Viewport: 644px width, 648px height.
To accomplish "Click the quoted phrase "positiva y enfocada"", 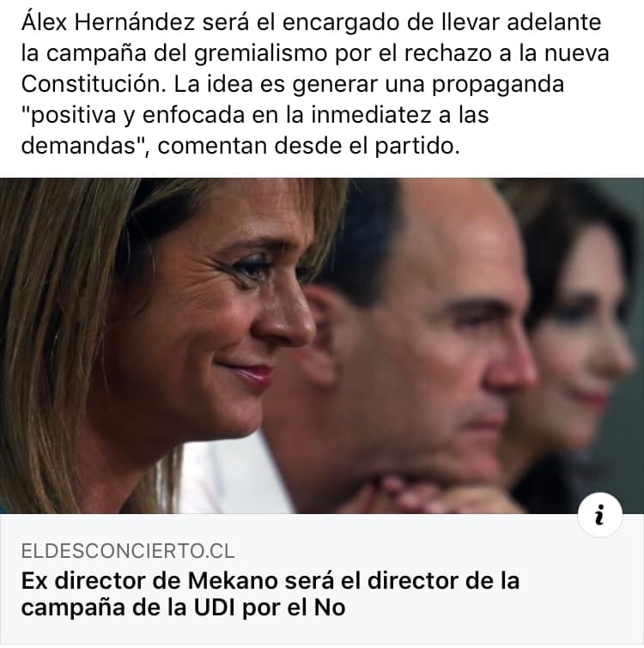I will click(133, 115).
